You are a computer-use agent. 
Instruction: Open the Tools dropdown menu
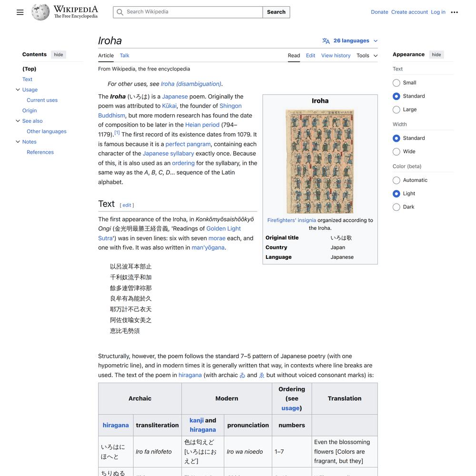(367, 56)
